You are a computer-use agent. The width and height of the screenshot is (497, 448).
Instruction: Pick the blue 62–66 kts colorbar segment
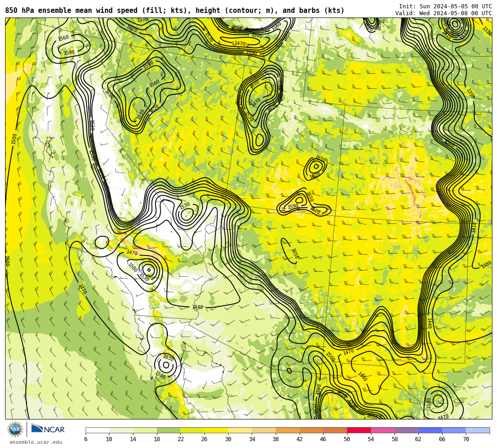click(430, 430)
